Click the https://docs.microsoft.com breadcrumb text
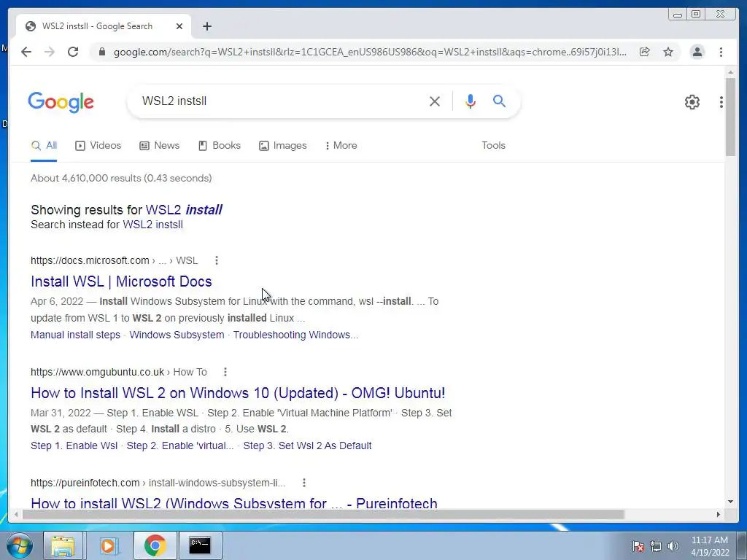The image size is (747, 560). (x=90, y=260)
